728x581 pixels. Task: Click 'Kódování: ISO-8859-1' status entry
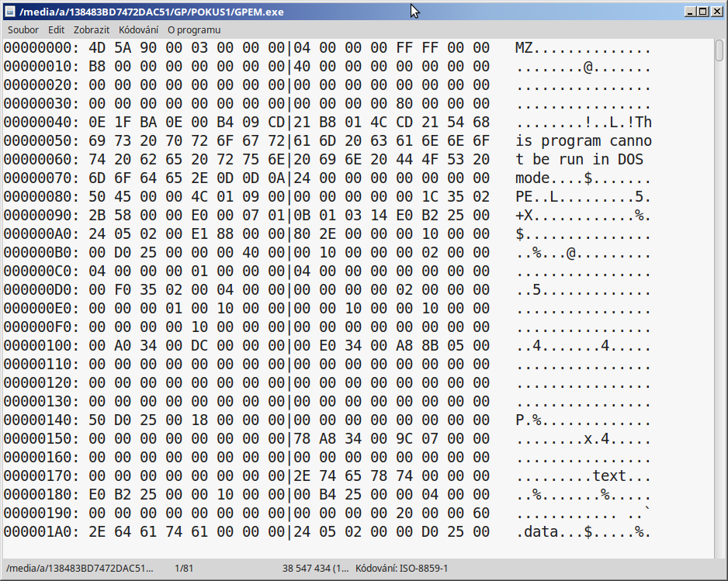401,568
